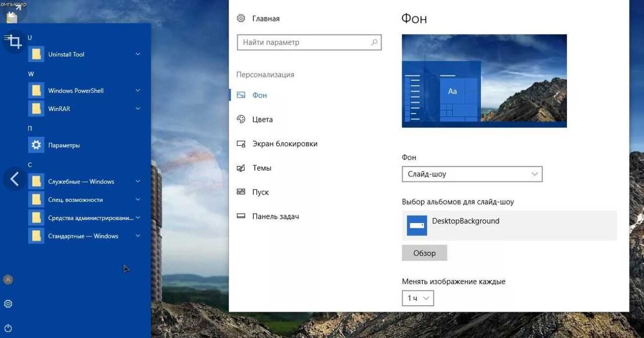This screenshot has width=644, height=338.
Task: Expand Служебные — Windows chevron
Action: 138,182
